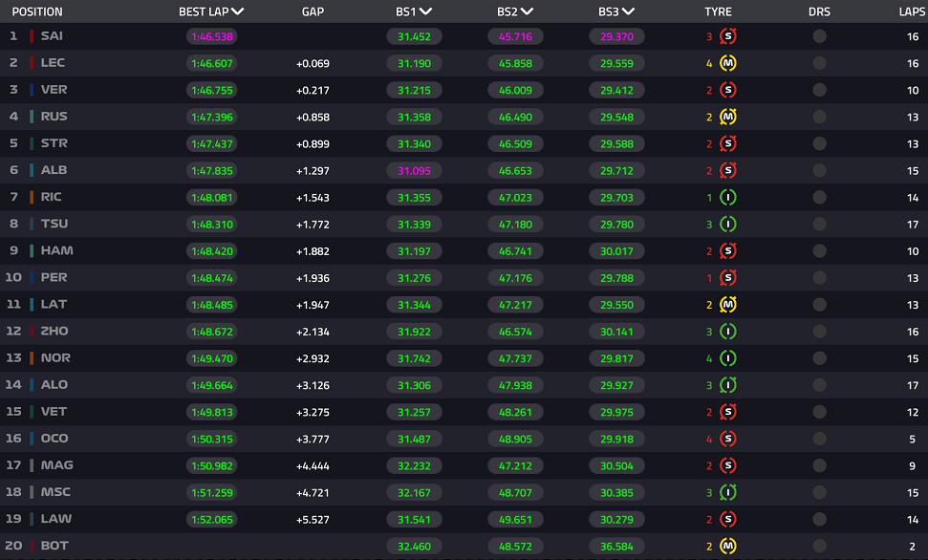Open the BS1 column dropdown arrow
Image resolution: width=928 pixels, height=560 pixels.
[425, 11]
